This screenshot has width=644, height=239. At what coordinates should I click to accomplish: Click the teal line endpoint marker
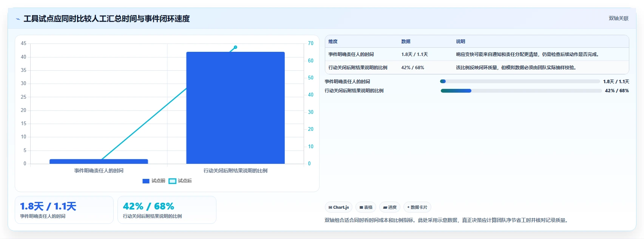tap(235, 47)
